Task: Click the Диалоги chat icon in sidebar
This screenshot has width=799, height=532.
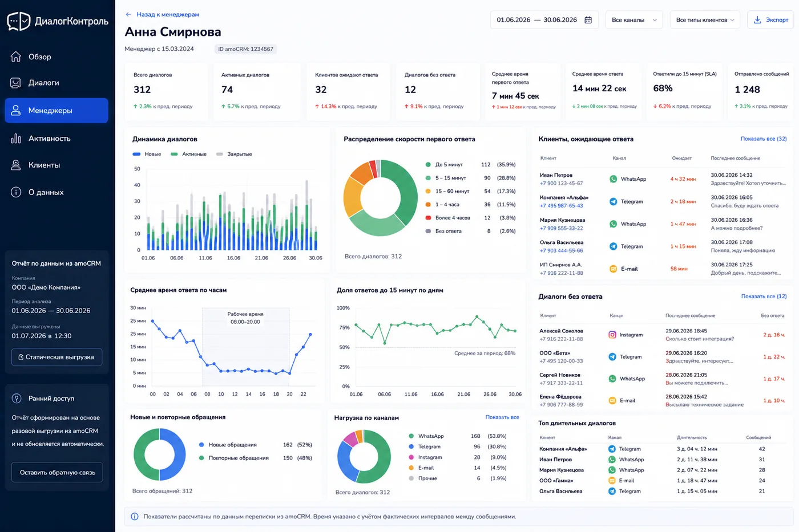Action: tap(16, 83)
